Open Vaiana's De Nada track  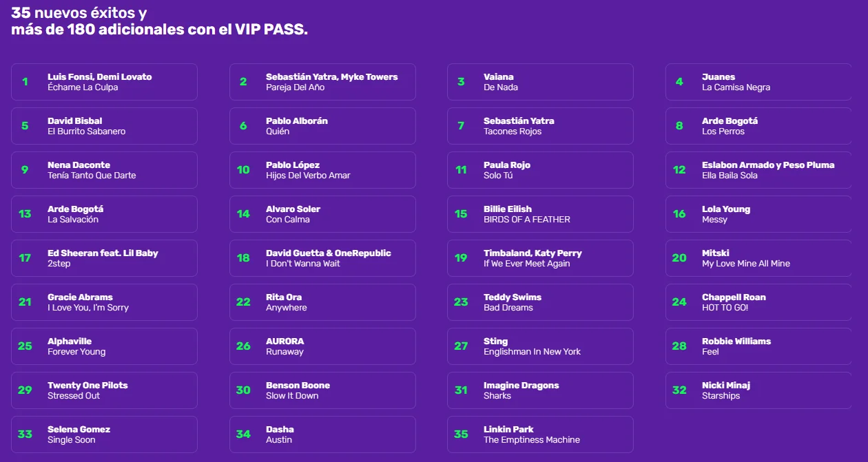pyautogui.click(x=540, y=82)
